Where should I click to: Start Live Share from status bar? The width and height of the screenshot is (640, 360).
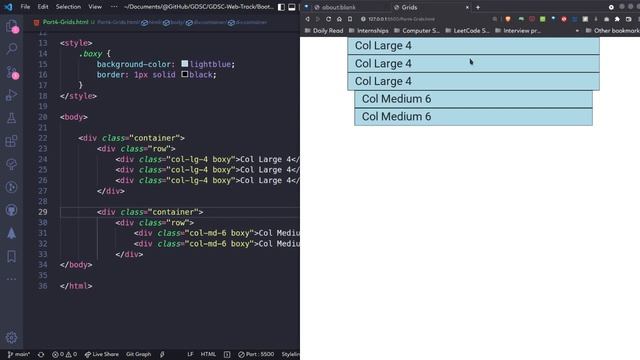tap(102, 354)
